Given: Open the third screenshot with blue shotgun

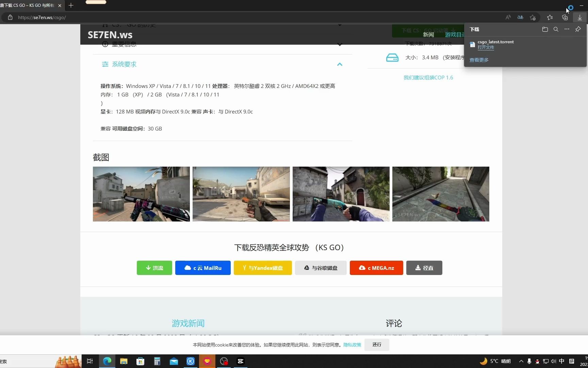Looking at the screenshot, I should pos(341,194).
